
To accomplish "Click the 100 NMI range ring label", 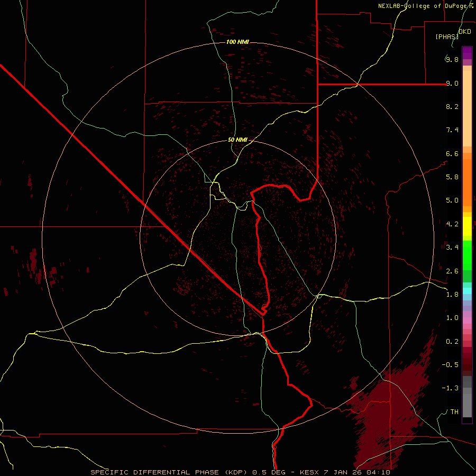I will (237, 42).
